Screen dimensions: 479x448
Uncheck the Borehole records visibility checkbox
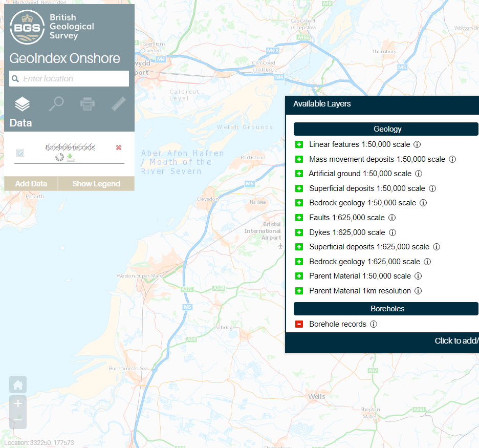pyautogui.click(x=20, y=153)
